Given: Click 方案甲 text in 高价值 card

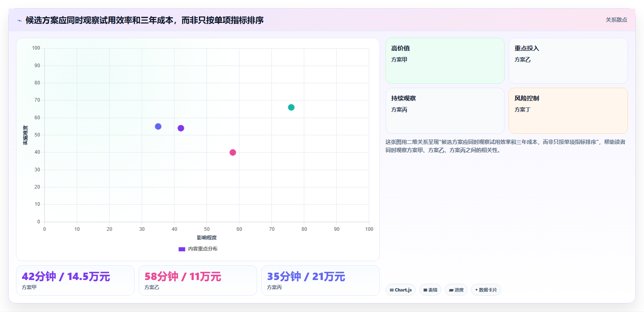Looking at the screenshot, I should 399,59.
